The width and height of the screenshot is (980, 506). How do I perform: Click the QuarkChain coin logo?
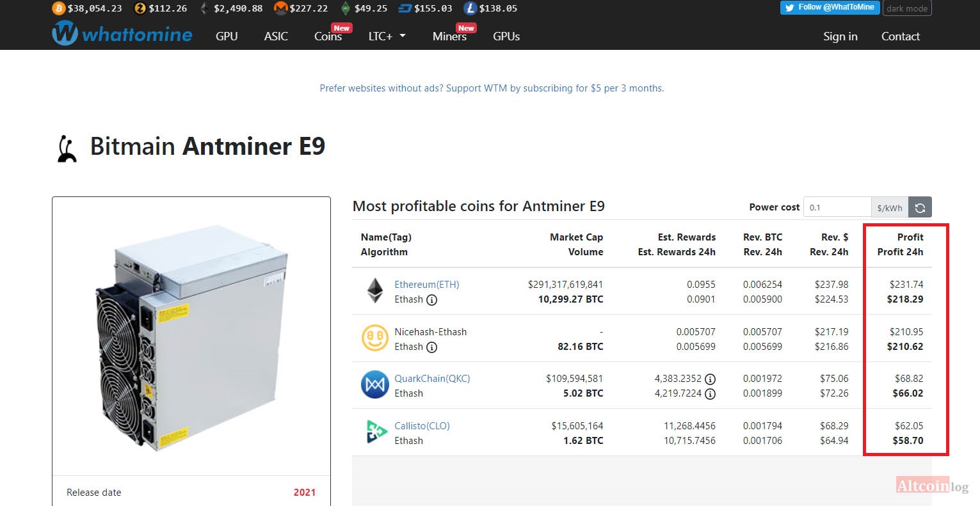375,385
